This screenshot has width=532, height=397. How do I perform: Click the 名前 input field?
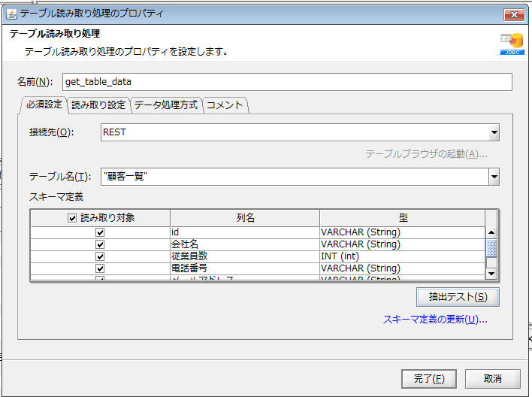pyautogui.click(x=287, y=82)
